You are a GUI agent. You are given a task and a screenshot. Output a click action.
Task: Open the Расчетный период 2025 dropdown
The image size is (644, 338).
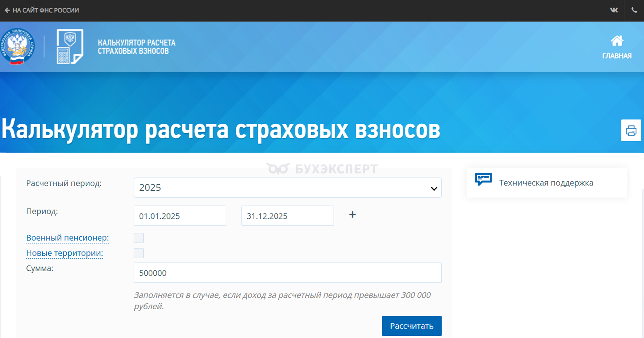(x=287, y=188)
